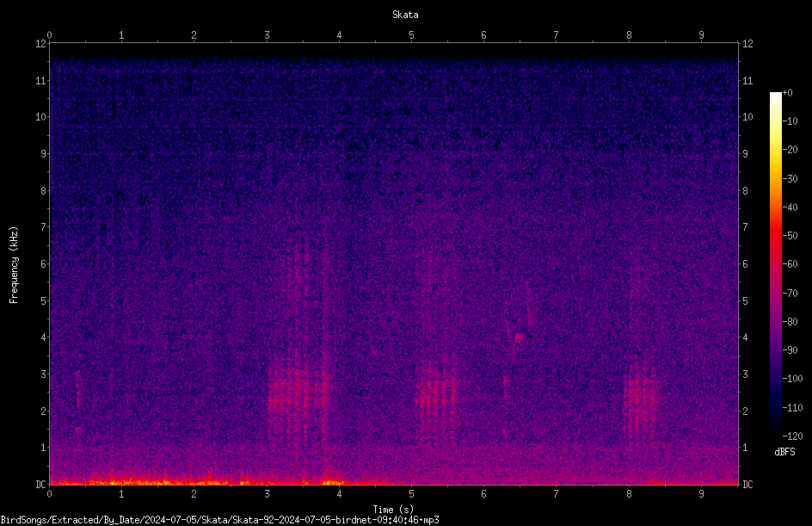Viewport: 812px width, 526px height.
Task: Click the '-80' value on the color scale
Action: [x=790, y=322]
